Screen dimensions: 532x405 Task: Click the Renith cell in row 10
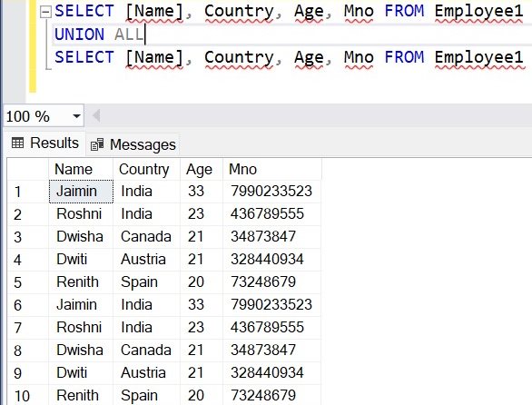(x=81, y=396)
